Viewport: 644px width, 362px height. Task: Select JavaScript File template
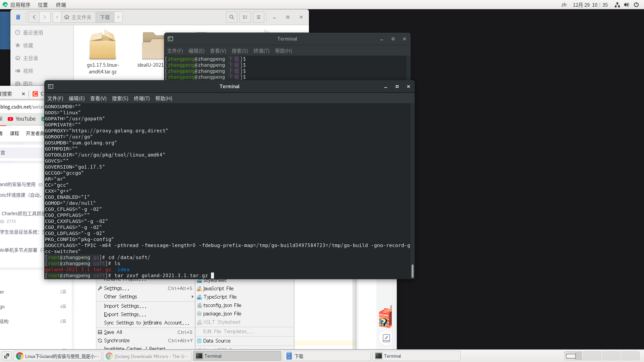(218, 288)
